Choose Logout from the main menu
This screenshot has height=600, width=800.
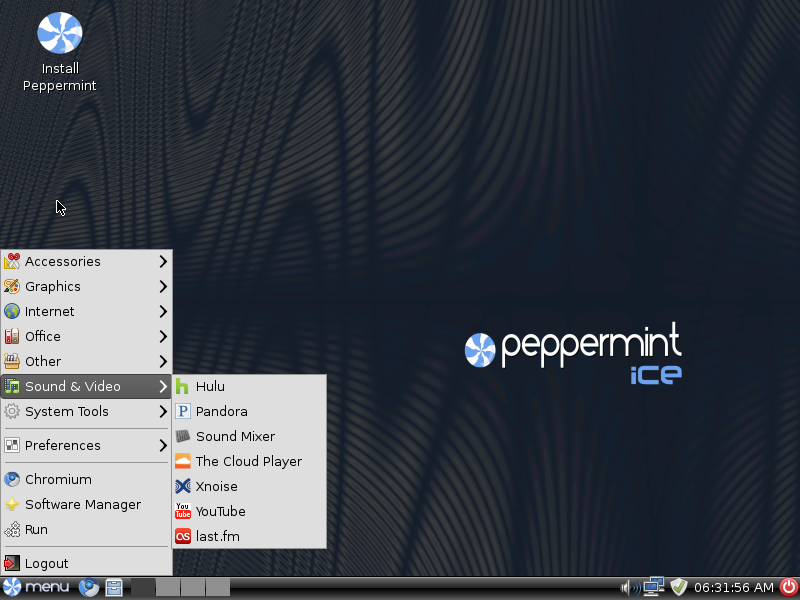coord(46,564)
